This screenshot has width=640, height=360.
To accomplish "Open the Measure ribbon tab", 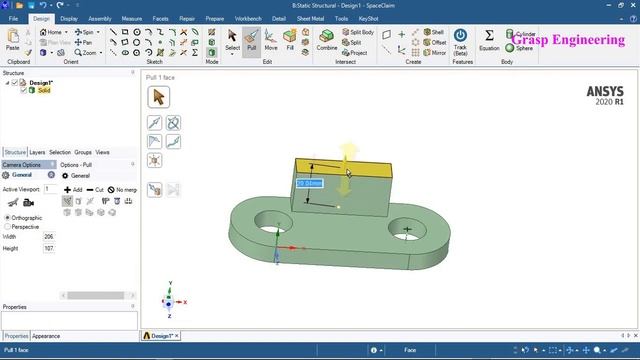I will pos(132,19).
